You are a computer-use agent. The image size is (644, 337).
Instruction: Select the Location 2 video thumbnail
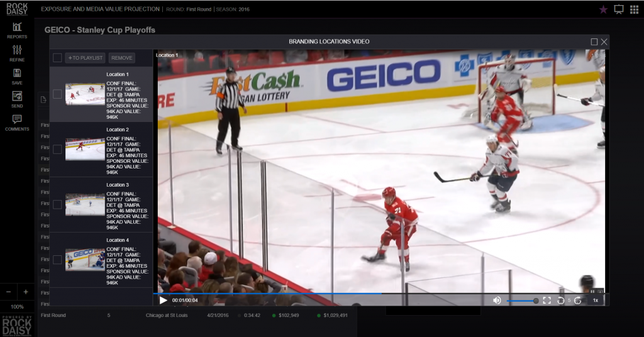(x=85, y=150)
